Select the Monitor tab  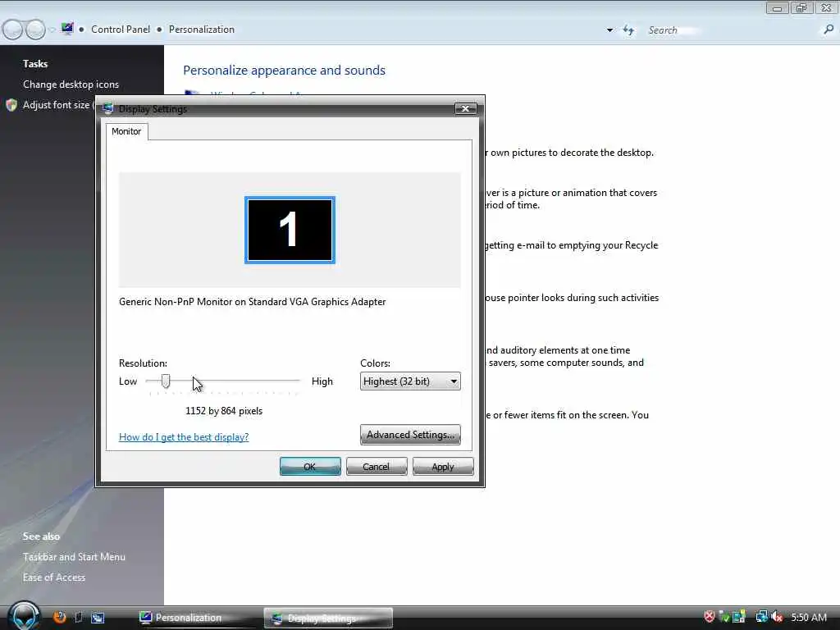(x=126, y=131)
